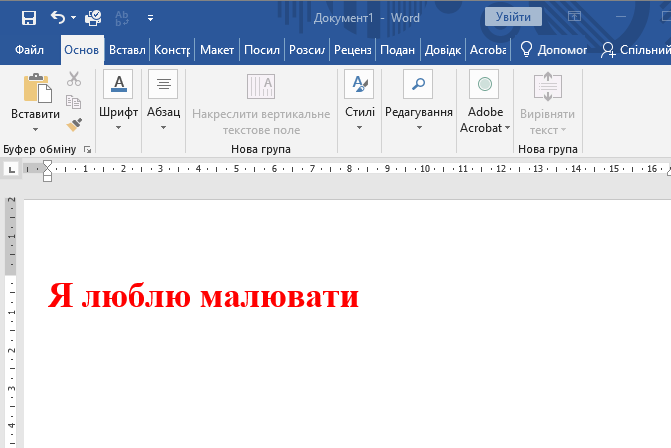
Task: Click ruler at the 10 mark
Action: point(425,169)
